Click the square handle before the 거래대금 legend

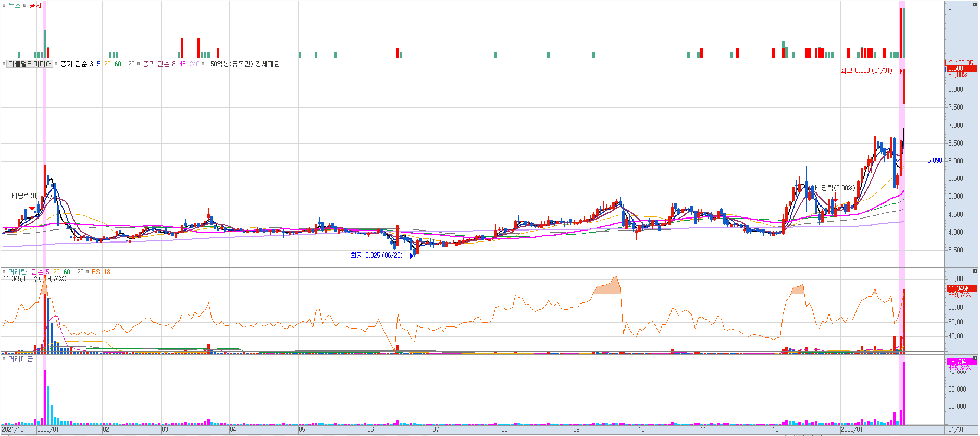[4, 359]
